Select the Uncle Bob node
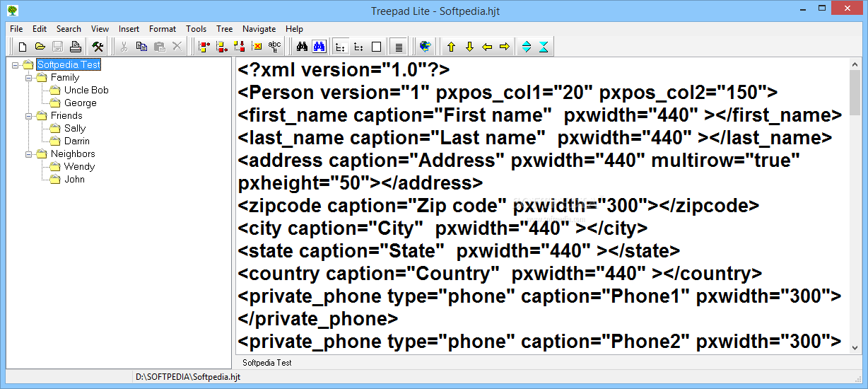868x389 pixels. (x=86, y=90)
